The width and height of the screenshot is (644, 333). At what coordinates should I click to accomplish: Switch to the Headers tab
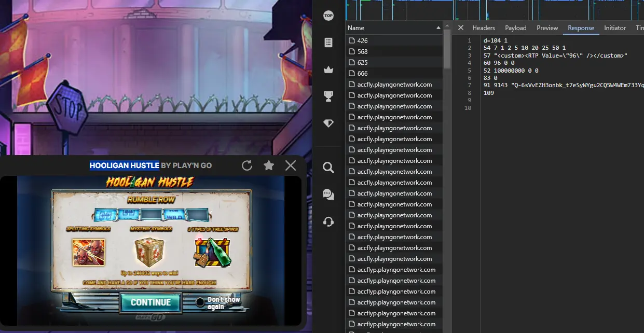click(x=484, y=28)
